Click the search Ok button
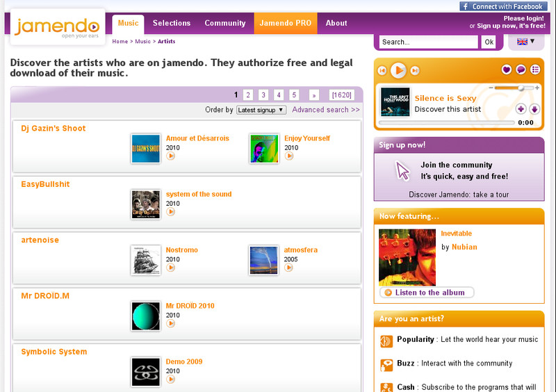Viewport: 556px width, 392px height. (489, 42)
